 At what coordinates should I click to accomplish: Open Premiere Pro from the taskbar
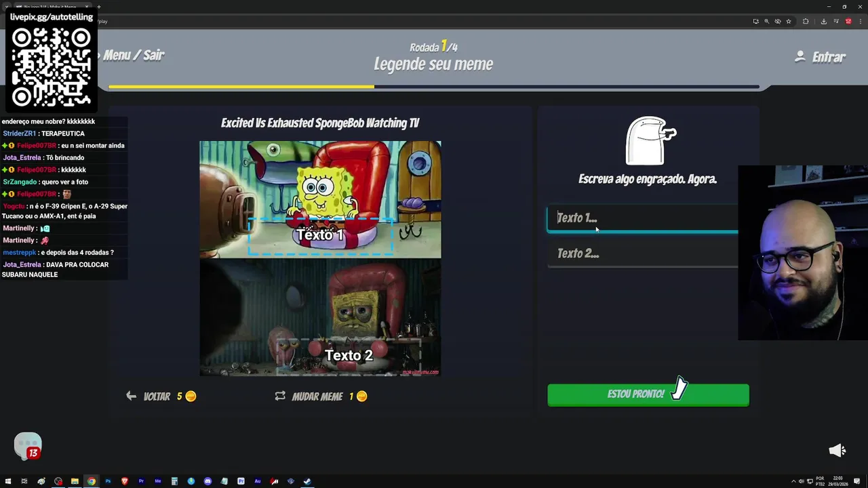coord(141,481)
